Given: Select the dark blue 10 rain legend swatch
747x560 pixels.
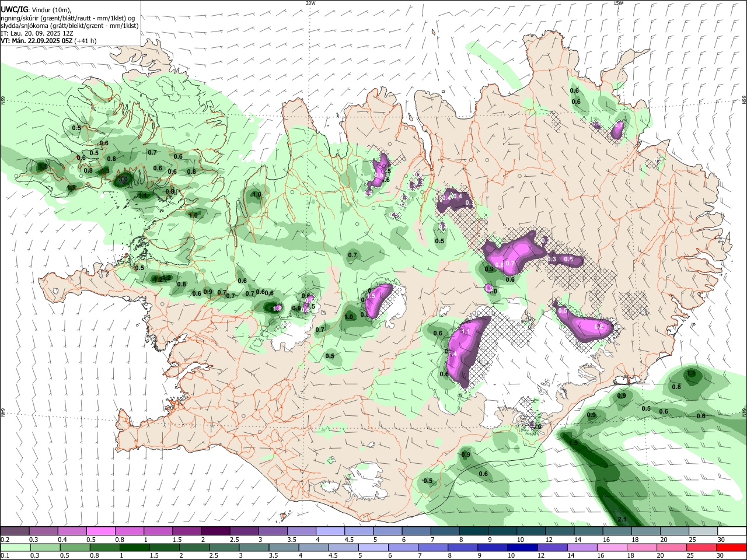Looking at the screenshot, I should (x=522, y=547).
